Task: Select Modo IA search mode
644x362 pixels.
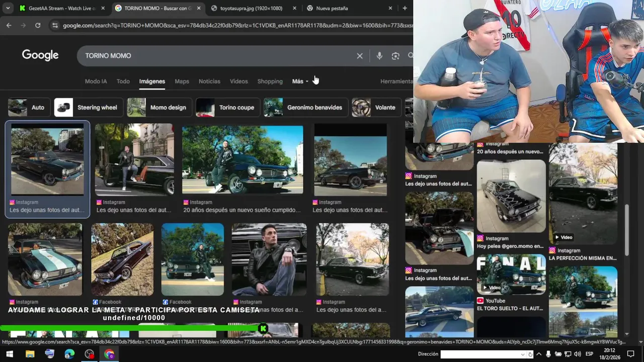Action: (x=96, y=81)
